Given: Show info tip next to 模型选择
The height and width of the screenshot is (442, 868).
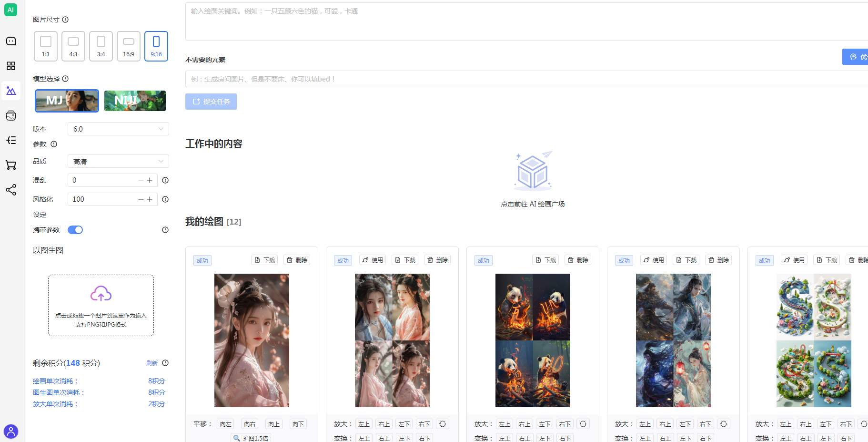Looking at the screenshot, I should (x=65, y=79).
